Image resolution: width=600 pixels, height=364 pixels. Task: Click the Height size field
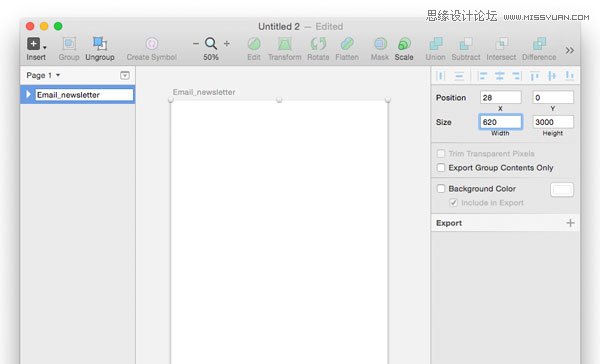[x=553, y=122]
